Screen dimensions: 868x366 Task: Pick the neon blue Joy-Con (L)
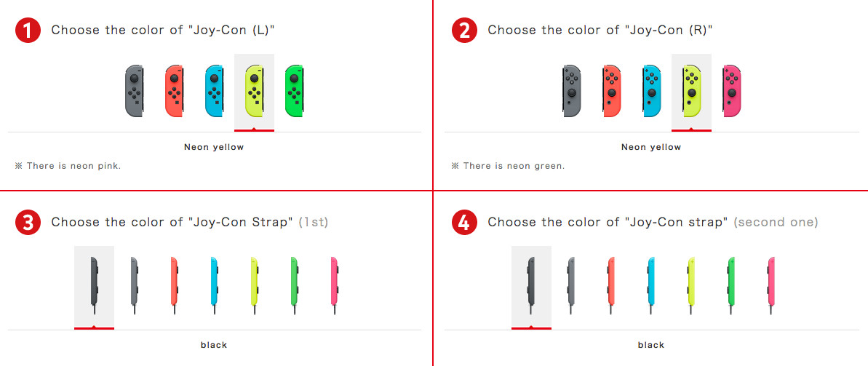214,92
